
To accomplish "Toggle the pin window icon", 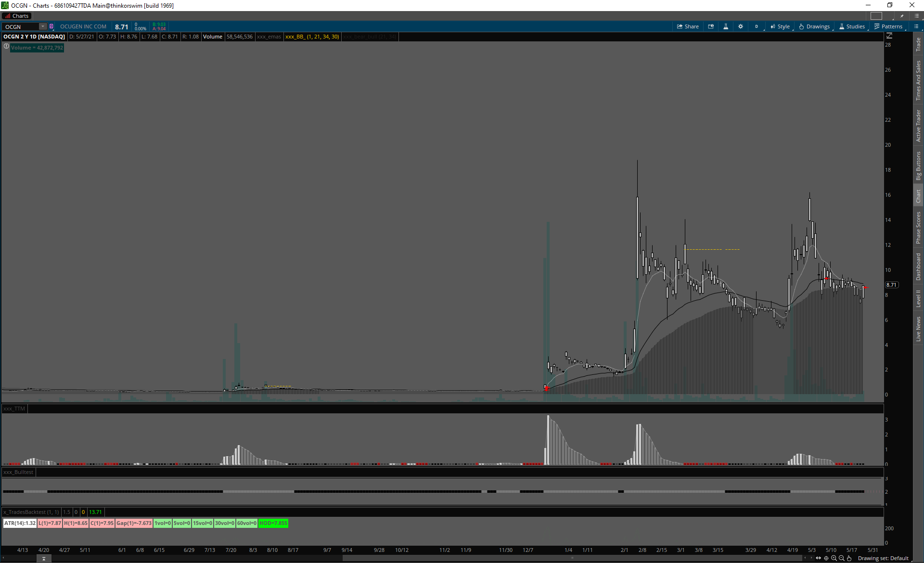I will point(902,16).
